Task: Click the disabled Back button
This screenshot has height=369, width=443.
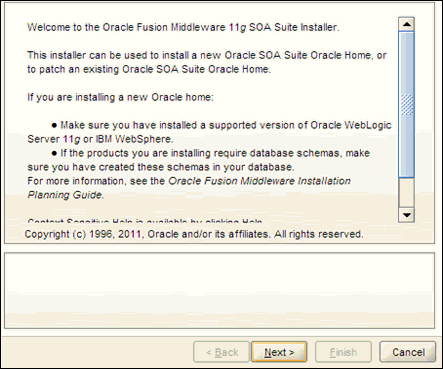Action: coord(222,352)
